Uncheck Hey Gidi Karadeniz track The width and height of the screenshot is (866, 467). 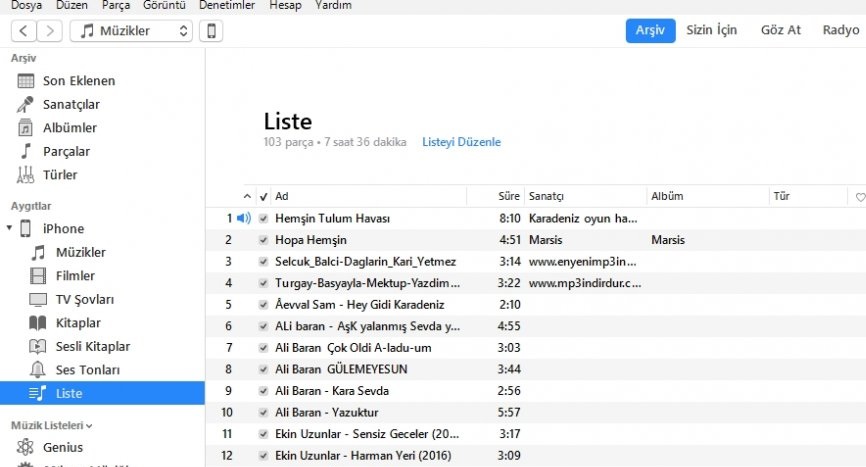point(263,305)
